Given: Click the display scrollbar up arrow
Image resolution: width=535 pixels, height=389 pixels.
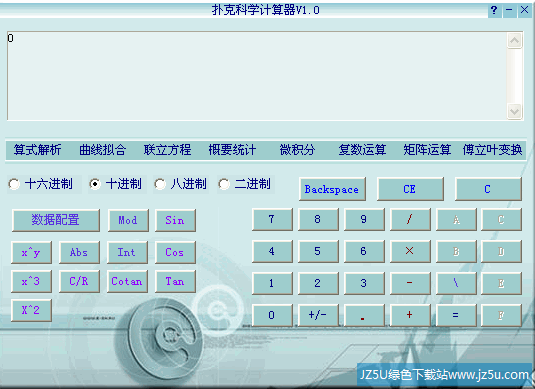Looking at the screenshot, I should (x=514, y=41).
